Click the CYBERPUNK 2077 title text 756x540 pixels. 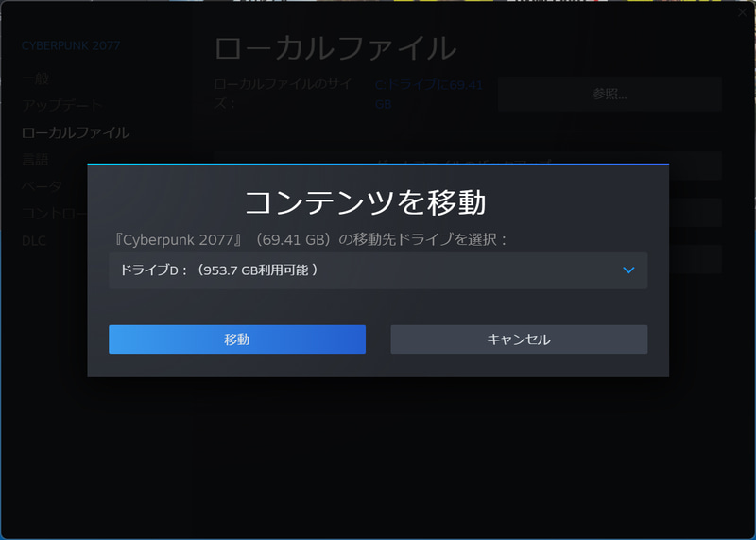71,45
